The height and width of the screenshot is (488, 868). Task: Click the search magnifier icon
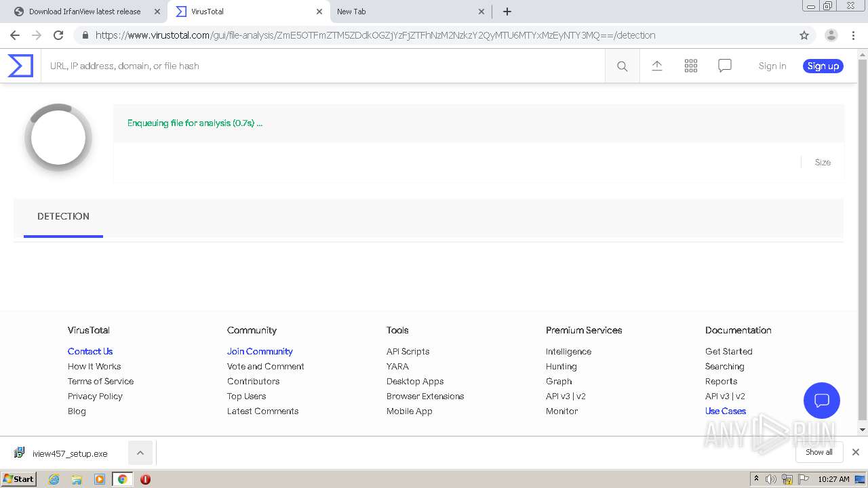click(x=622, y=66)
